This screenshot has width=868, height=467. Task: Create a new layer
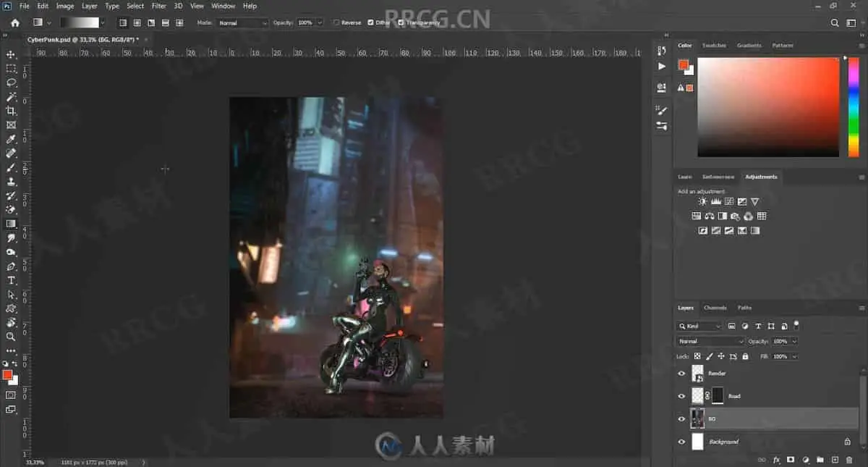tap(835, 460)
